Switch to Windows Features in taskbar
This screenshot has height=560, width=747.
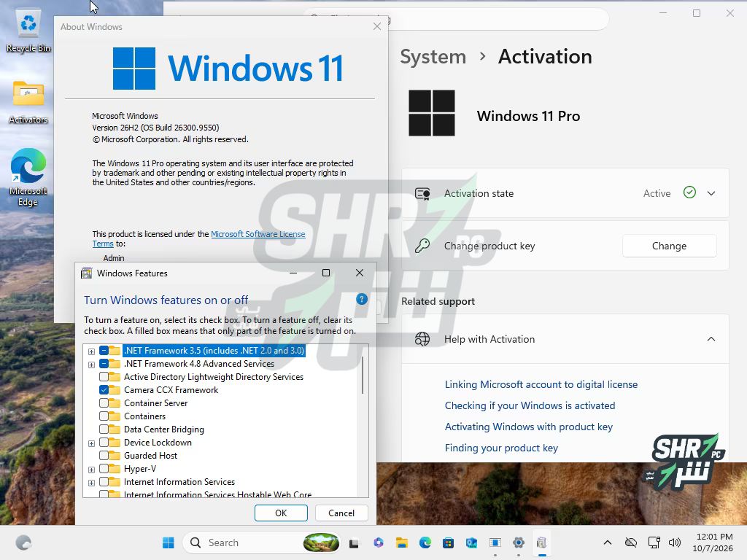click(542, 542)
